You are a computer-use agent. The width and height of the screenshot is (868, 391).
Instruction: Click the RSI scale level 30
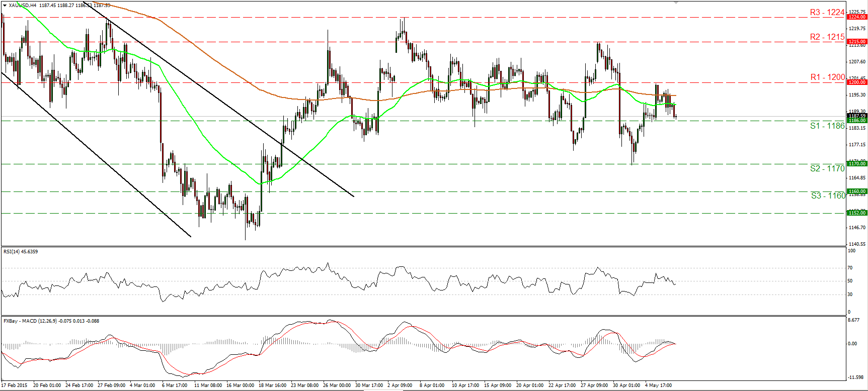coord(850,295)
